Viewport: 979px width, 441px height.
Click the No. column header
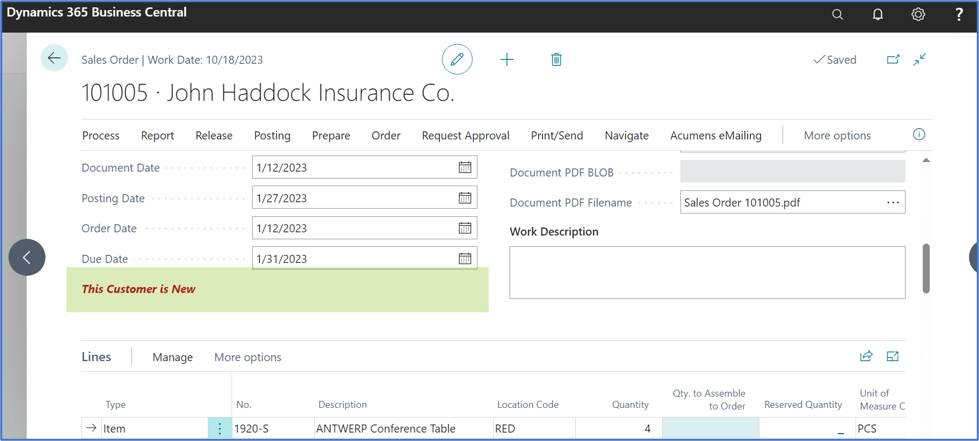coord(244,405)
